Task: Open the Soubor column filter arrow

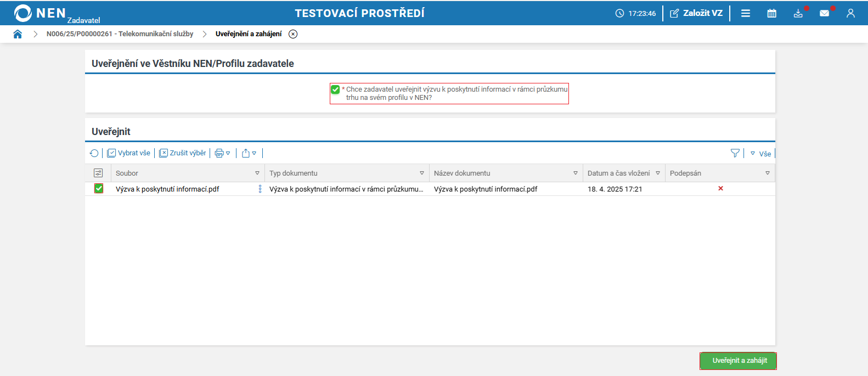Action: click(x=257, y=173)
